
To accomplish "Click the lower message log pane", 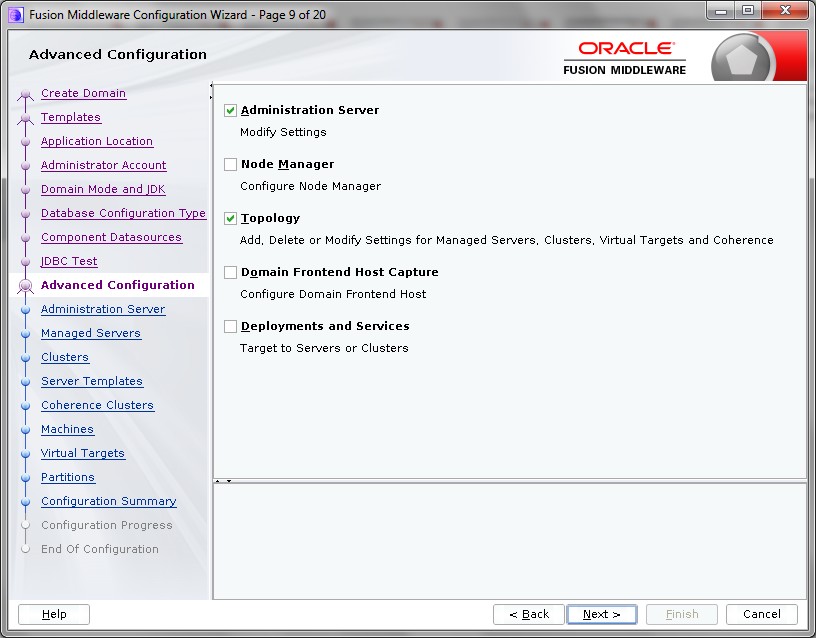I will point(510,541).
